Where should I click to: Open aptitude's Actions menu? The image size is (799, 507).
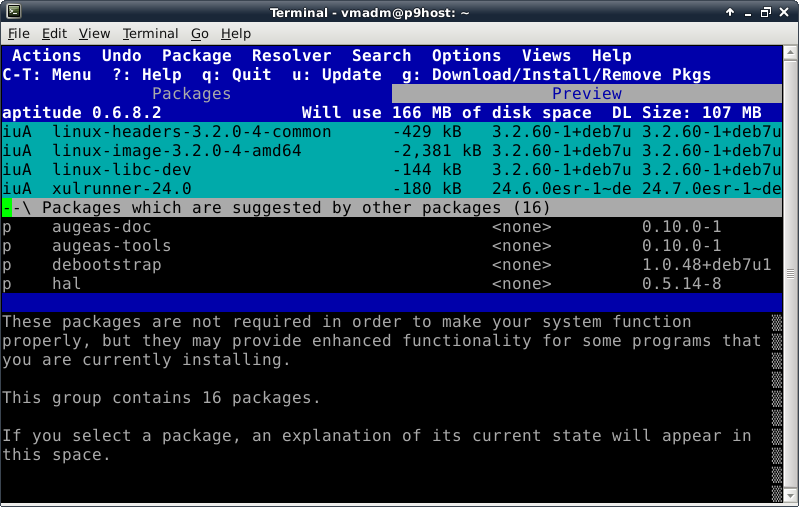click(x=46, y=56)
